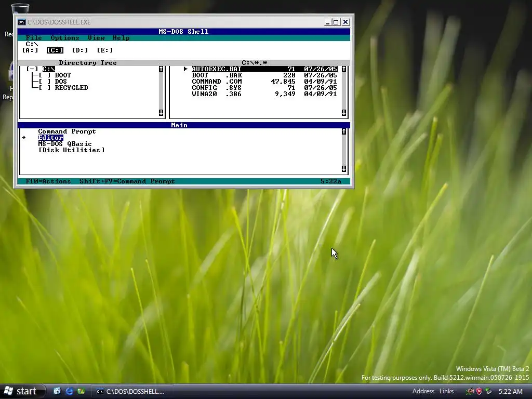
Task: Click the Address toolbar on the taskbar
Action: point(423,391)
